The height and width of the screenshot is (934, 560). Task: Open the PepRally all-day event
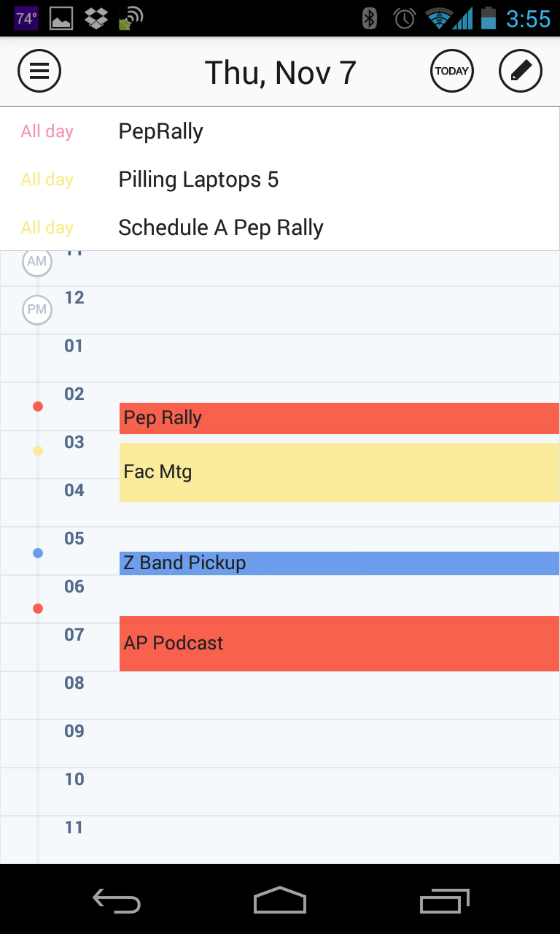pyautogui.click(x=160, y=131)
